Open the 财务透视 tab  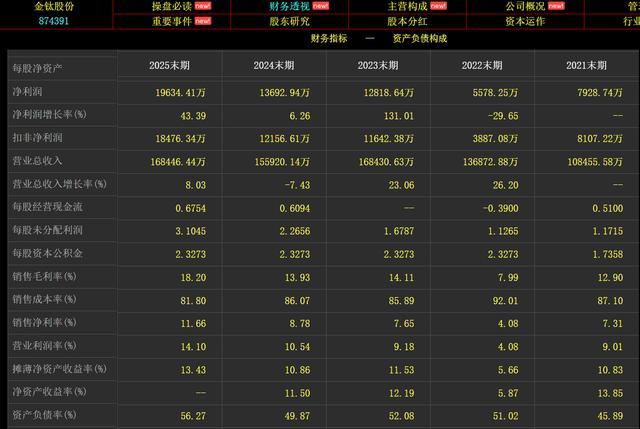289,6
